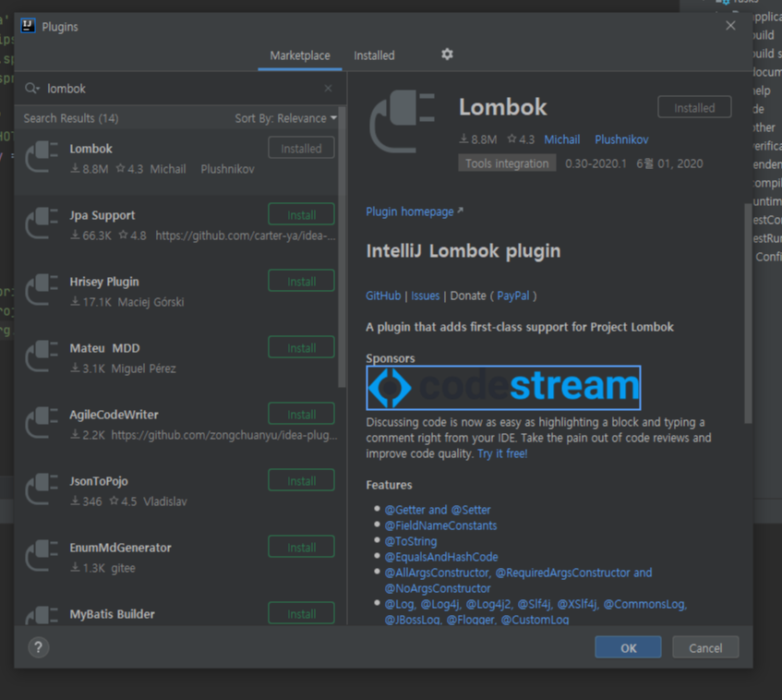Screen dimensions: 782x700
Task: Install MyBatis Builder plugin
Action: pos(301,613)
